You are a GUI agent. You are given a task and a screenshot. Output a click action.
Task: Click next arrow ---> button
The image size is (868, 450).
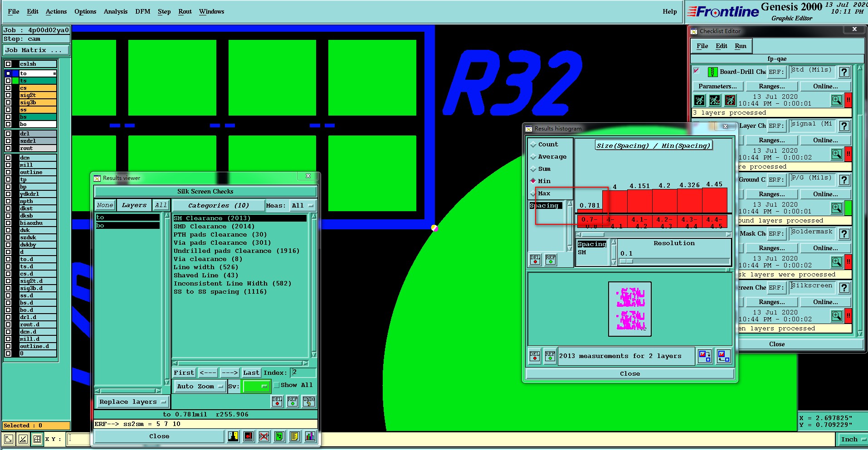click(229, 373)
